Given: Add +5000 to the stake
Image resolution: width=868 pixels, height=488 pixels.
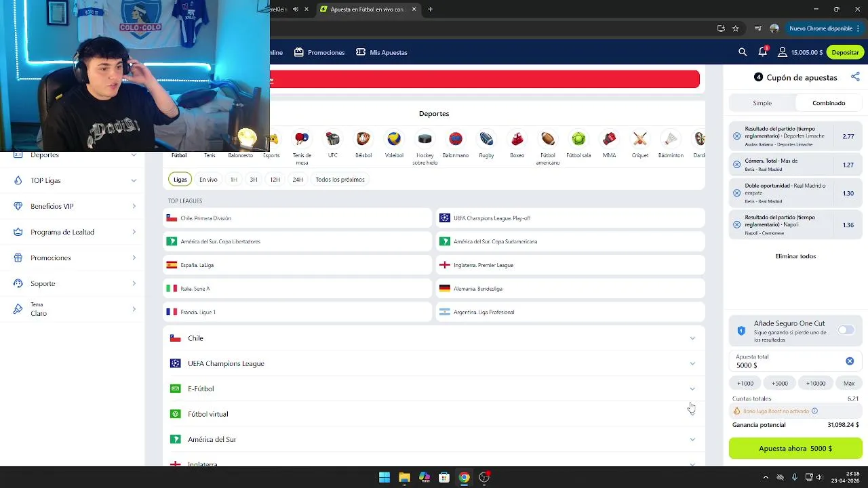Looking at the screenshot, I should (780, 384).
